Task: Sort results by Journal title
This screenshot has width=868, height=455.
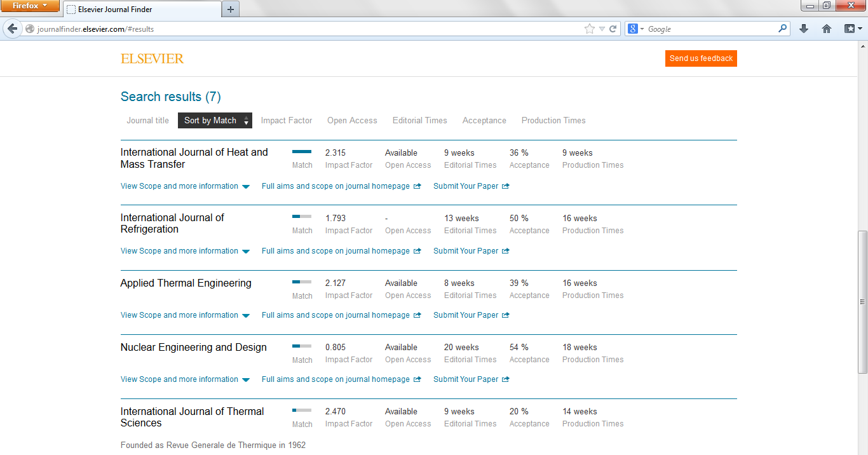Action: 148,121
